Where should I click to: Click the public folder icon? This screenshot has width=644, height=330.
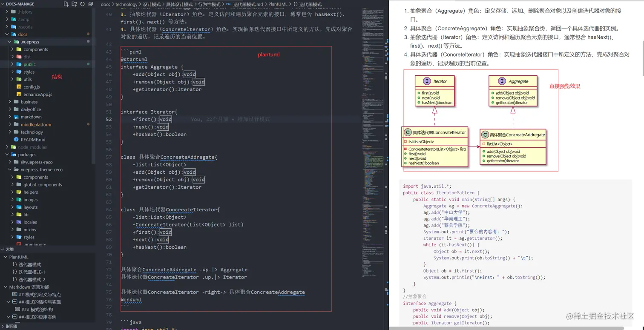click(19, 64)
